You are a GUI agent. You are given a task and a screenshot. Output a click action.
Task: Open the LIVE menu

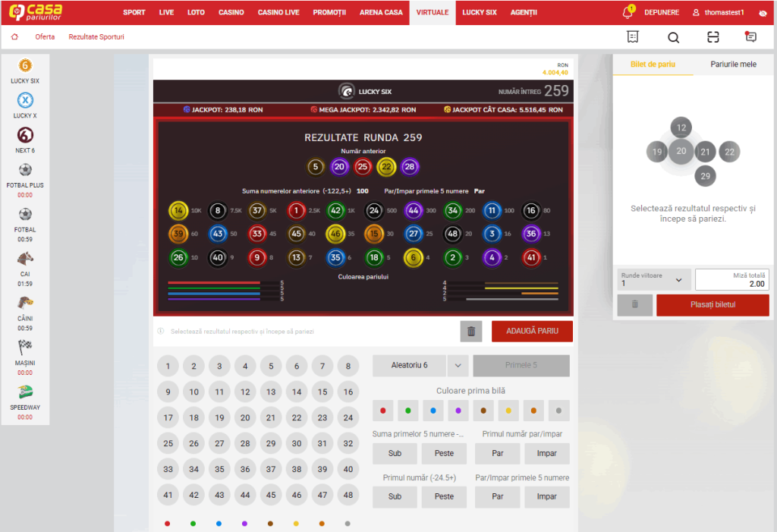coord(166,12)
